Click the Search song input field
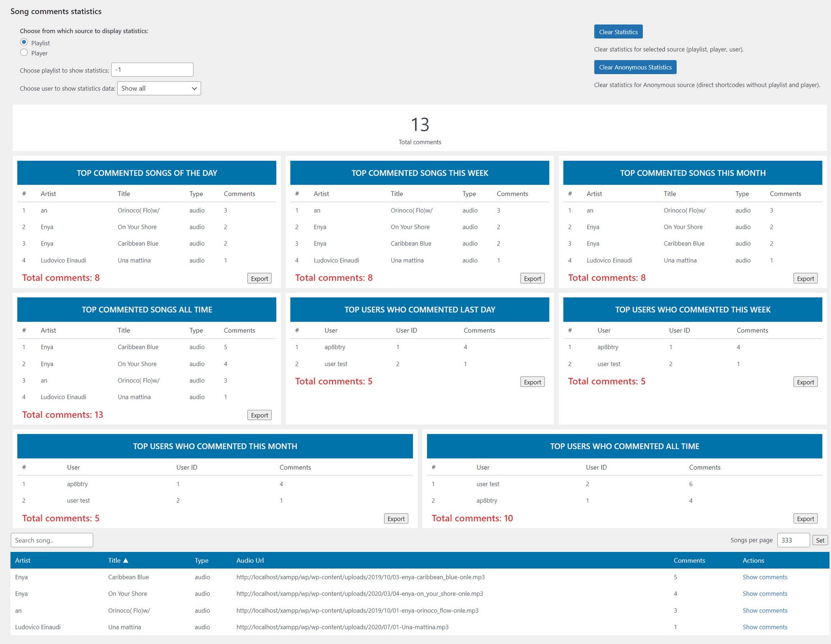Viewport: 831px width, 644px height. (52, 540)
